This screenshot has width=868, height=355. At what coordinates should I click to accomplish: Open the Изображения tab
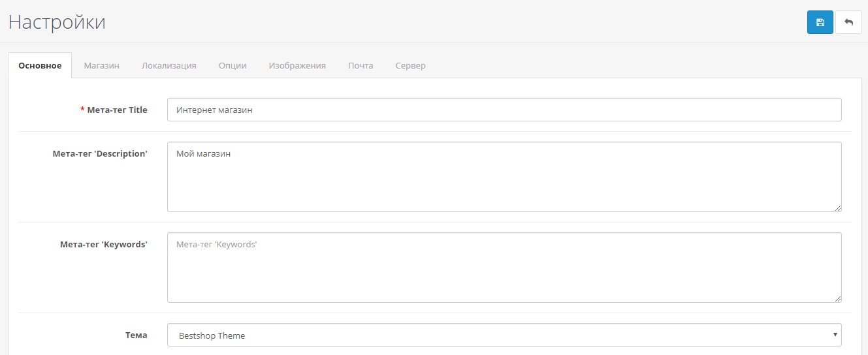point(297,66)
